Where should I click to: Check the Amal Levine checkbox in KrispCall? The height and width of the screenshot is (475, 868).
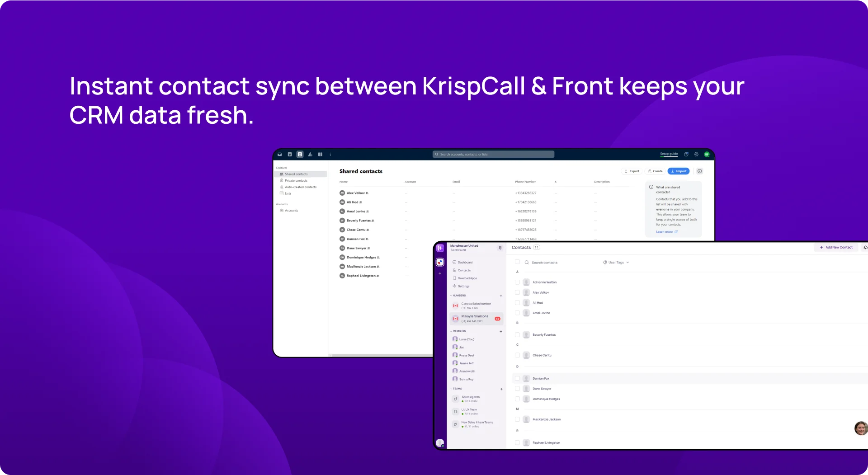pos(517,313)
